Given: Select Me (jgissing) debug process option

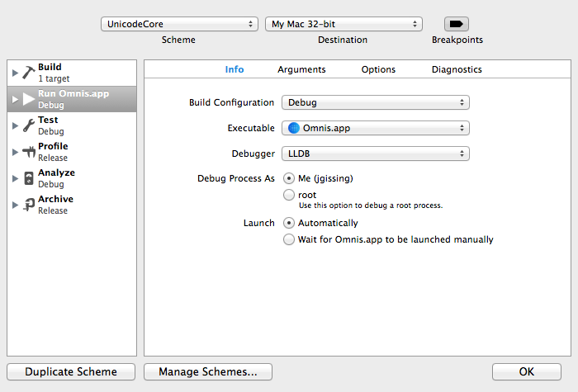Looking at the screenshot, I should [x=288, y=177].
